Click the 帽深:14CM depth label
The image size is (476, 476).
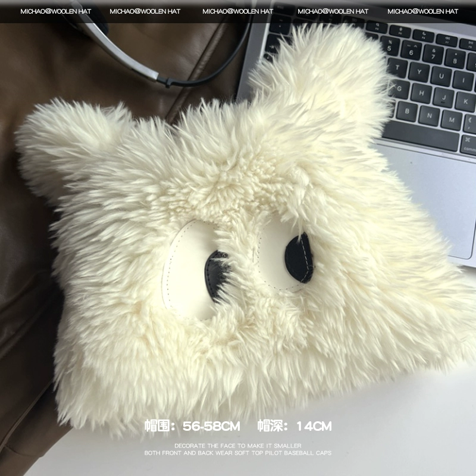[x=295, y=426]
